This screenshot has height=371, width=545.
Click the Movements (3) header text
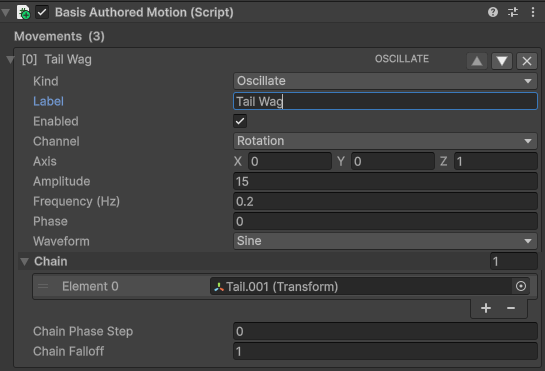click(59, 36)
